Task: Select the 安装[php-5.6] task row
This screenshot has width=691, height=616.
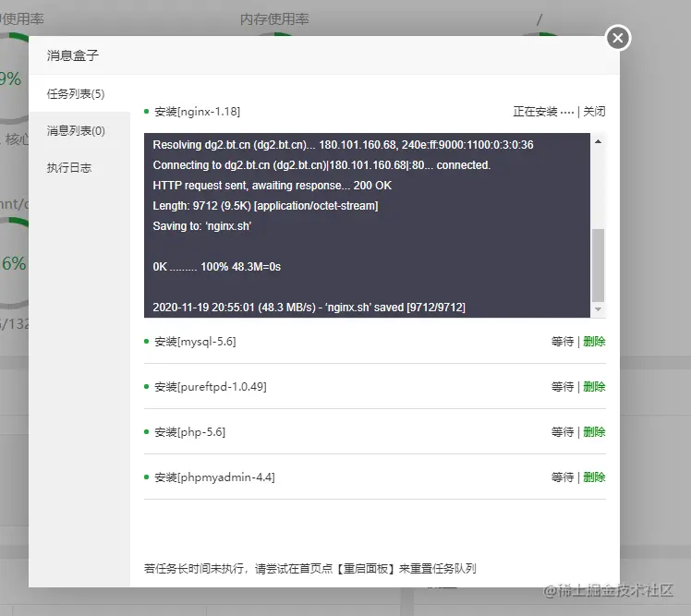Action: [x=374, y=432]
